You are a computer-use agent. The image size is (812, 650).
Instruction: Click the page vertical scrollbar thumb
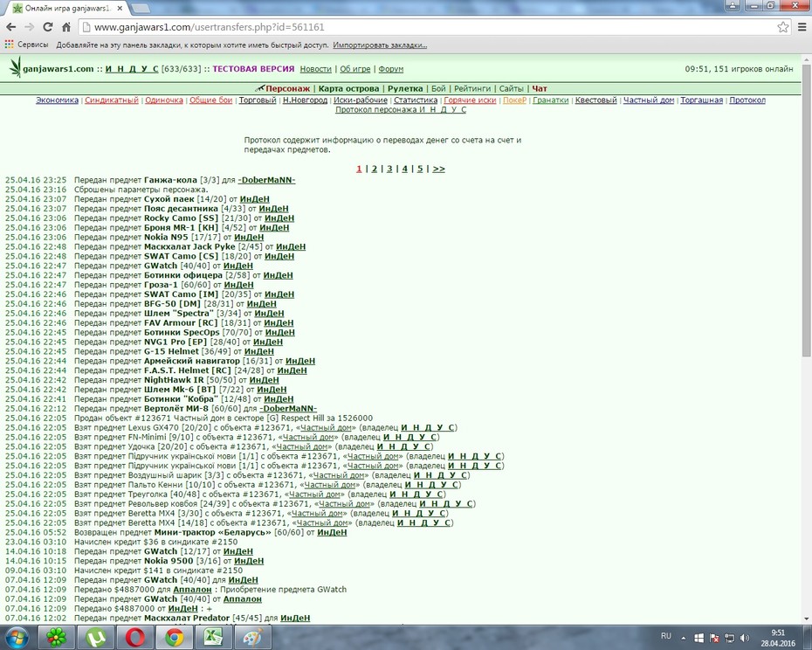pos(806,210)
